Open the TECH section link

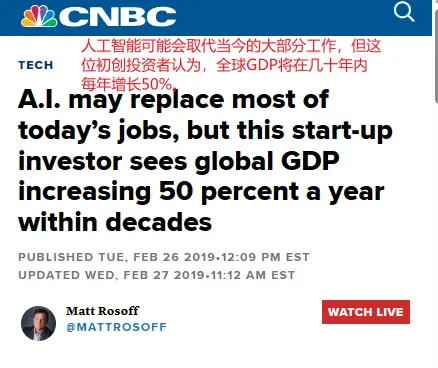point(36,65)
